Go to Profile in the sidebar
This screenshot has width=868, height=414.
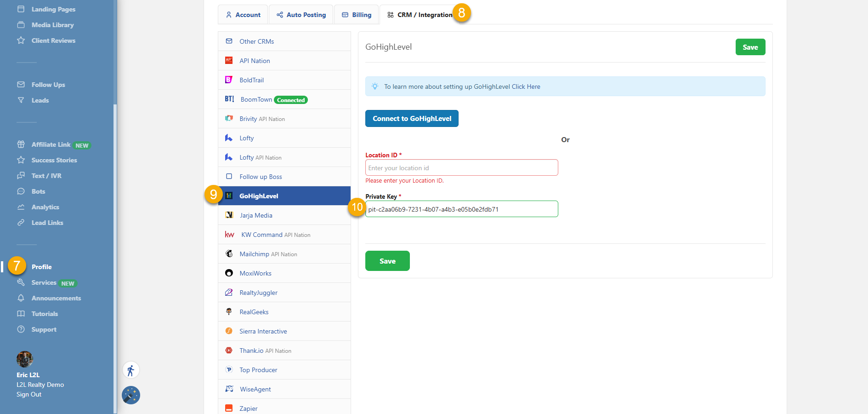(41, 267)
